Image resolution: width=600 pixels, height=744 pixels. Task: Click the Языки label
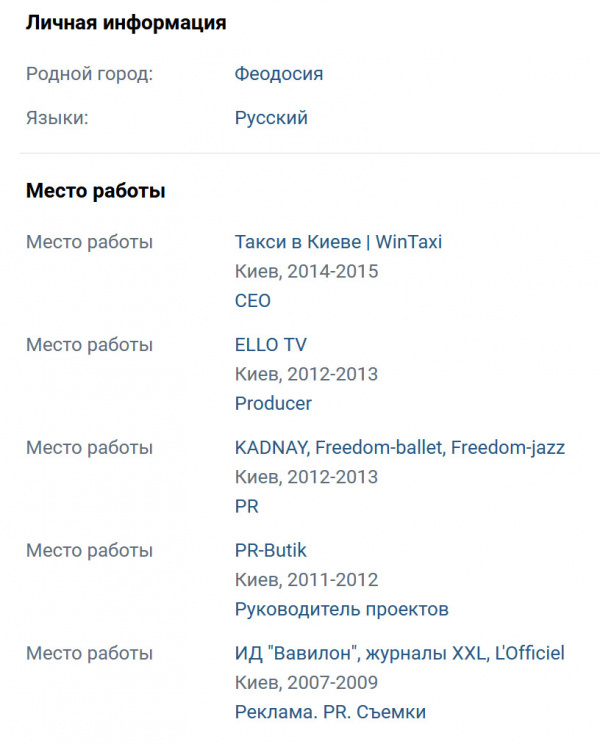[57, 118]
